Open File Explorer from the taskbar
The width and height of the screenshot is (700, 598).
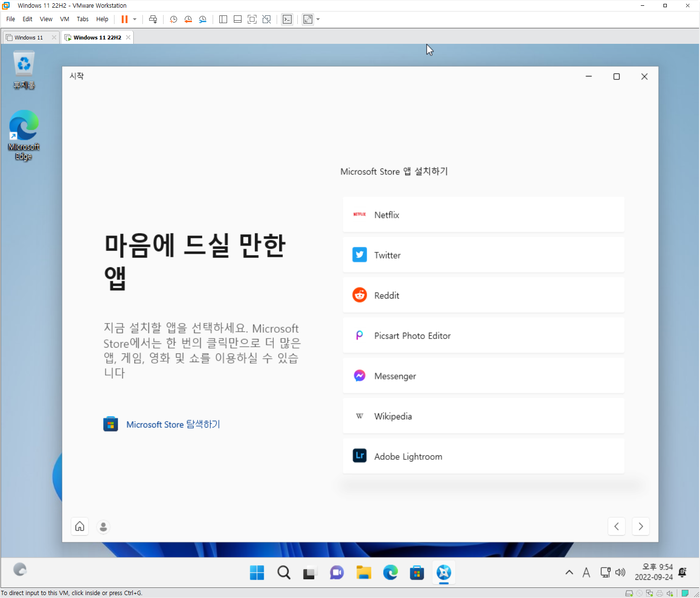pos(364,572)
